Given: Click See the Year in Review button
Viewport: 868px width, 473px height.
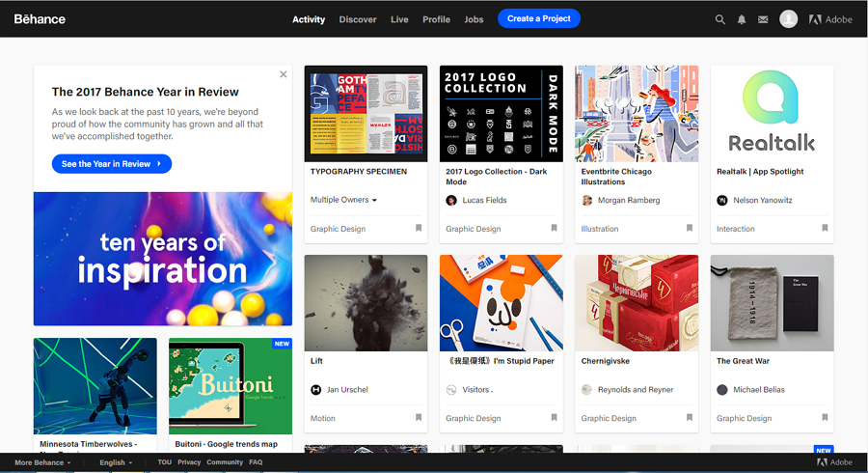Looking at the screenshot, I should click(x=111, y=164).
